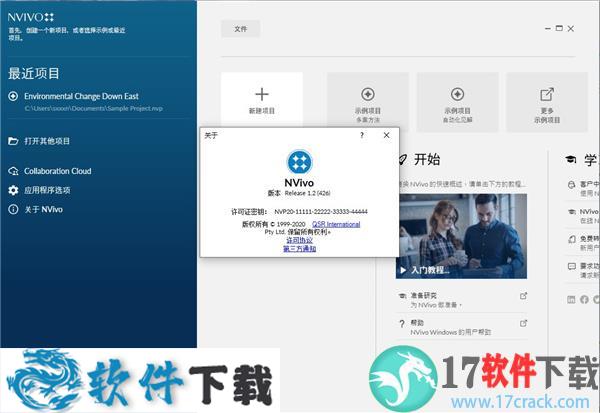Open the 第三方通知 link

[x=299, y=248]
